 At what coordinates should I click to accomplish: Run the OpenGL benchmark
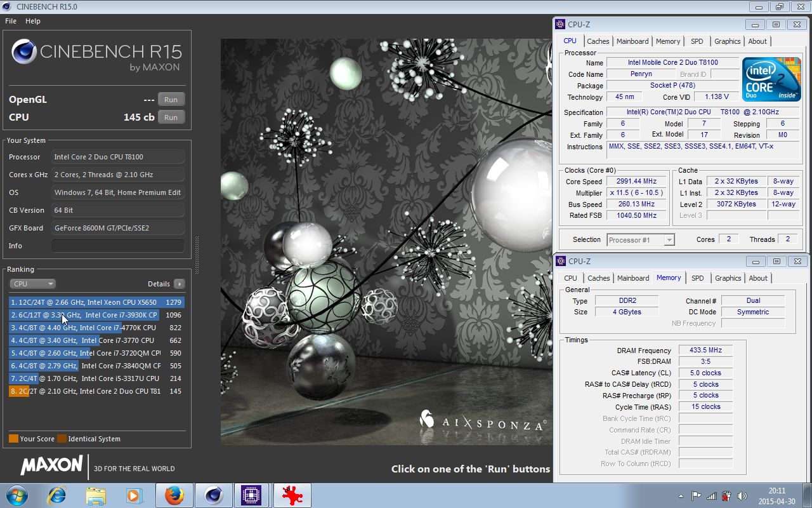point(171,100)
